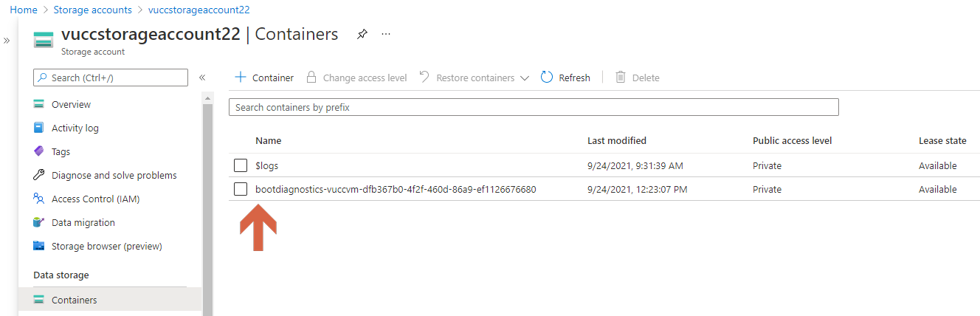The image size is (980, 316).
Task: Click Private cell in $logs row
Action: 767,166
